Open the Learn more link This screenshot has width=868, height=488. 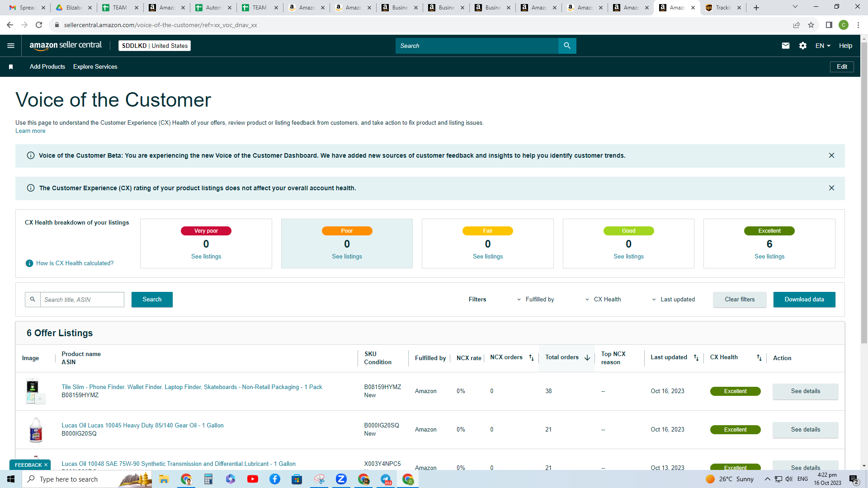(30, 131)
